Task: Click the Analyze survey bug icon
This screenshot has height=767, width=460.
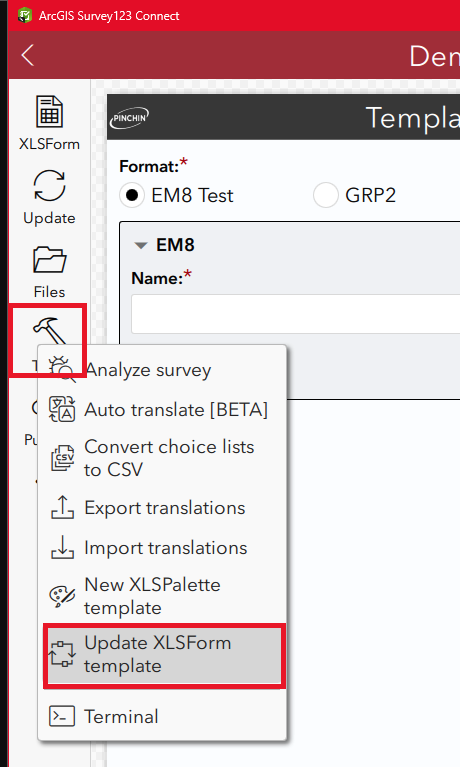Action: [62, 370]
